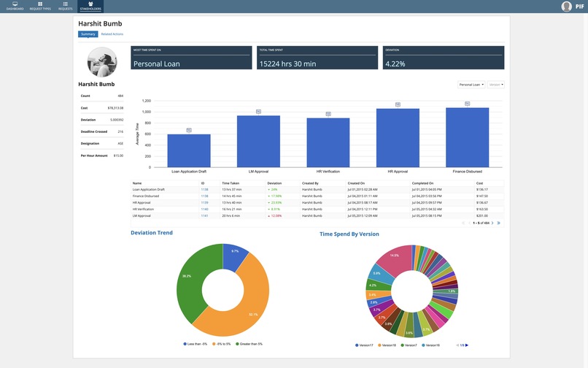Click annotation icon above HR Approval bar
The width and height of the screenshot is (588, 368).
pyautogui.click(x=398, y=104)
